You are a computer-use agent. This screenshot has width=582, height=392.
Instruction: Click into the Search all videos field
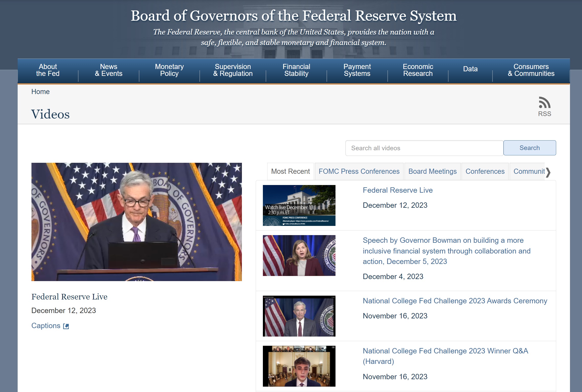tap(424, 148)
